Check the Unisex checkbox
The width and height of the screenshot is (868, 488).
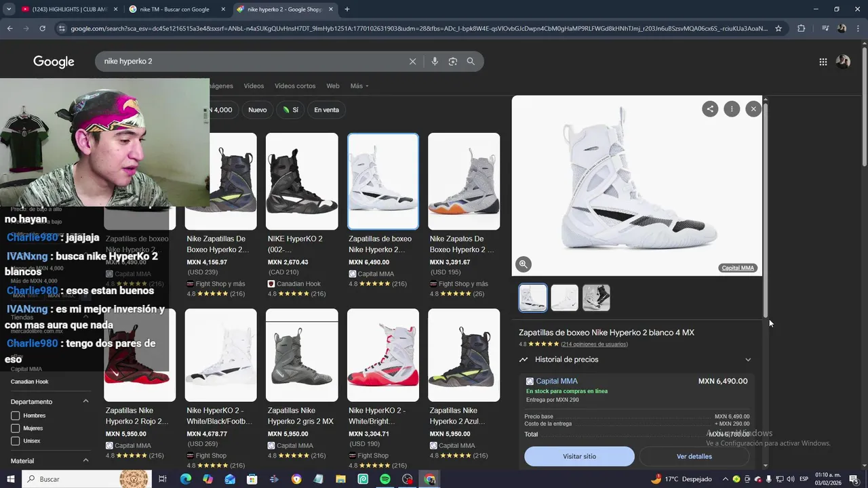click(15, 441)
